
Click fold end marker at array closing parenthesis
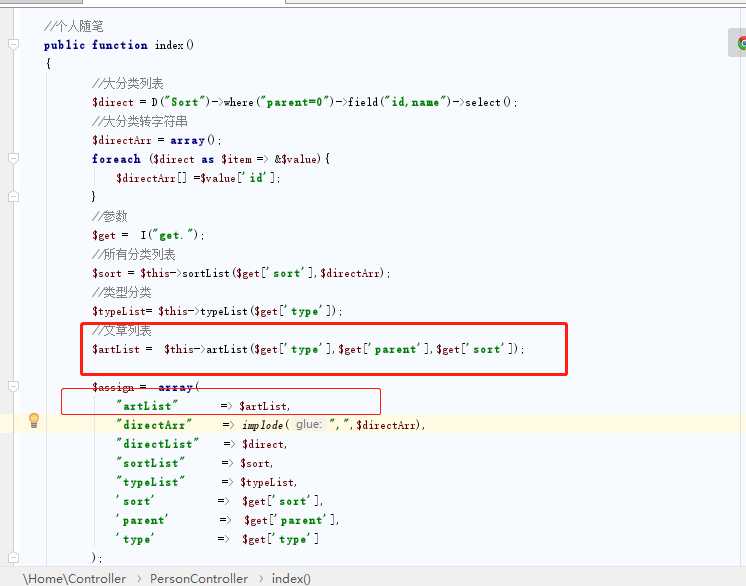point(13,557)
